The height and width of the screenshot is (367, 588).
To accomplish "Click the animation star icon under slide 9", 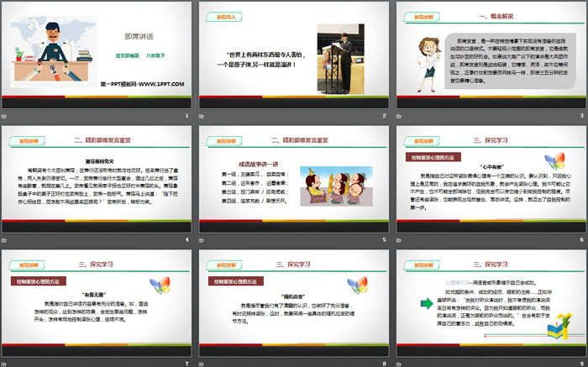I will [x=399, y=364].
